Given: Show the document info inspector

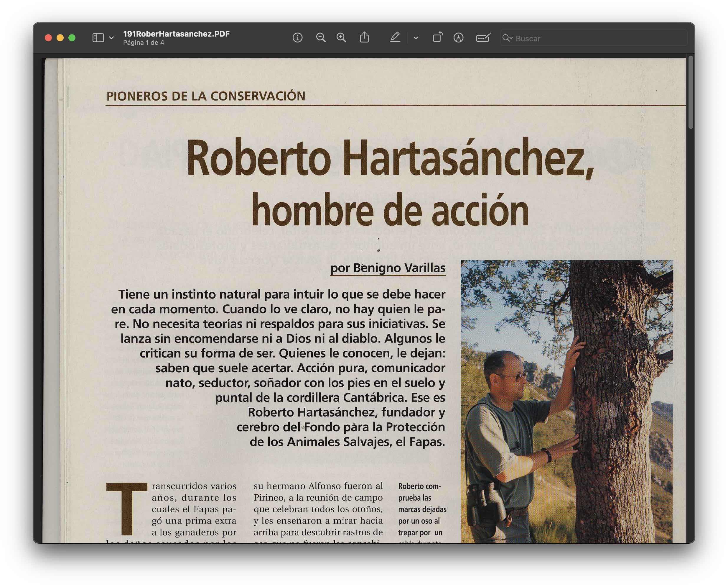Looking at the screenshot, I should coord(297,37).
